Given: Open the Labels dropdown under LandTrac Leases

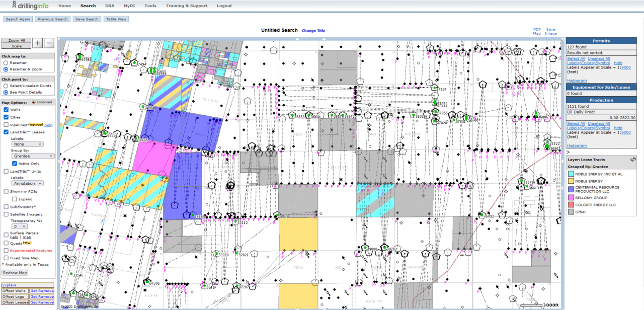Looking at the screenshot, I should (x=28, y=144).
